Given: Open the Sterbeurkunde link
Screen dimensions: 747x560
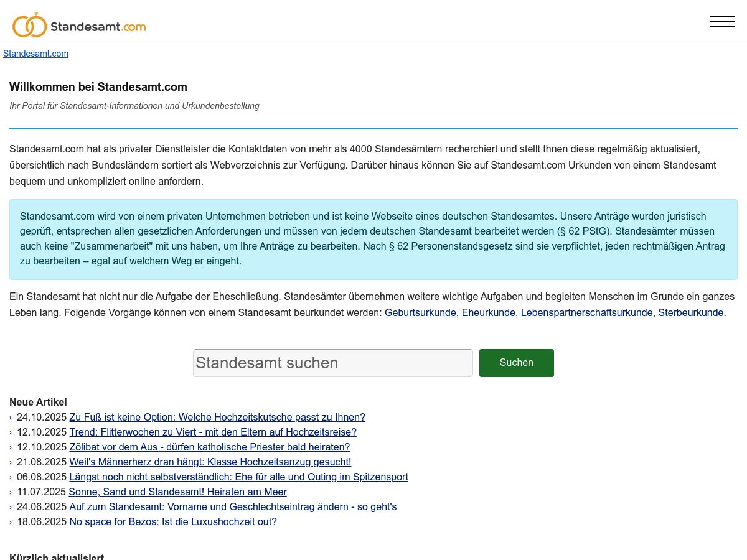Looking at the screenshot, I should (x=691, y=312).
